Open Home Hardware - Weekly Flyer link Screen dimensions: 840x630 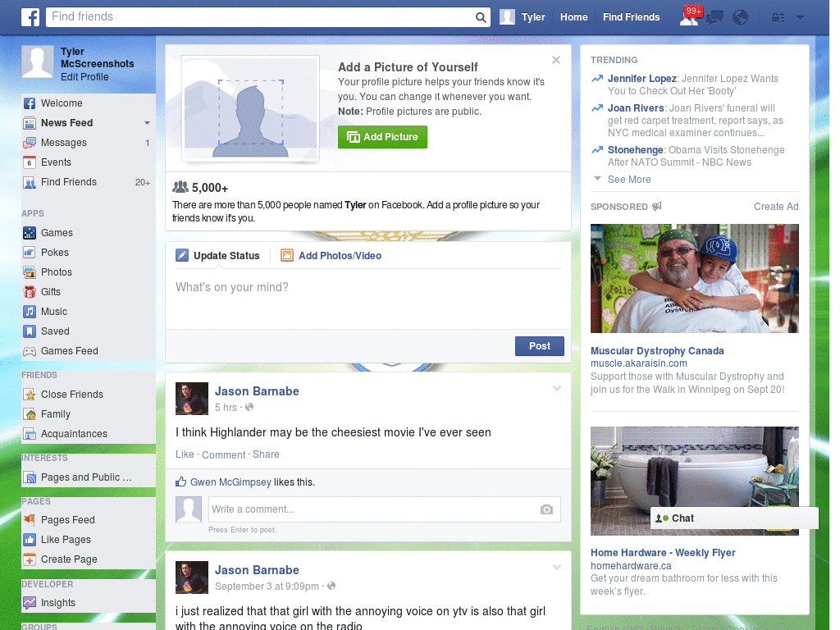(x=663, y=553)
